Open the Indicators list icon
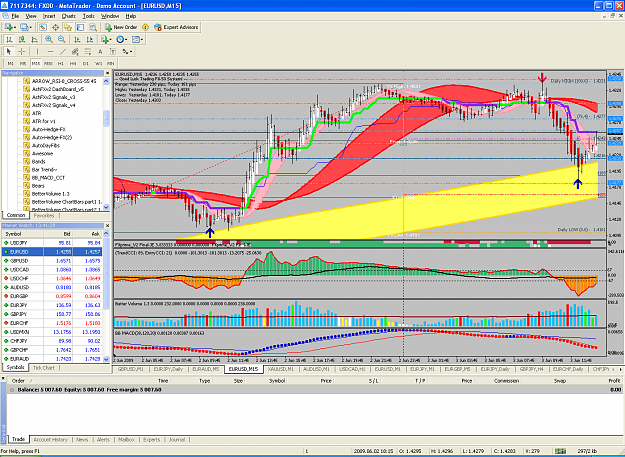The height and width of the screenshot is (457, 625). click(104, 39)
